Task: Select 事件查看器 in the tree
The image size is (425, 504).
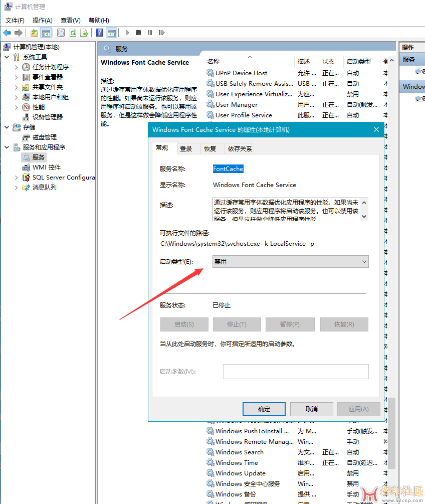Action: pyautogui.click(x=48, y=77)
